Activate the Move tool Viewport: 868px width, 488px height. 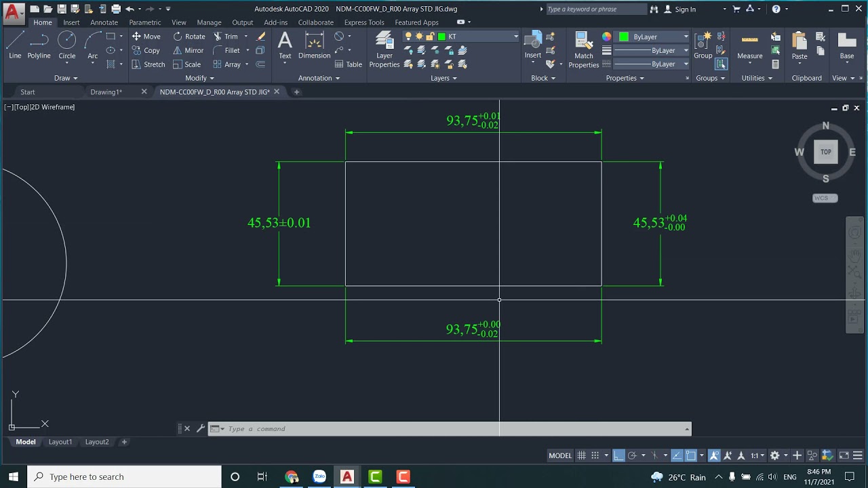[146, 37]
